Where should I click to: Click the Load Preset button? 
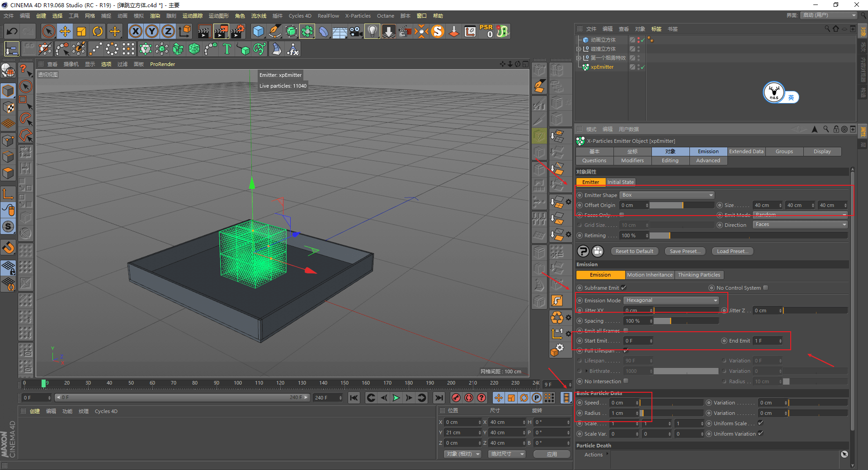pos(732,251)
